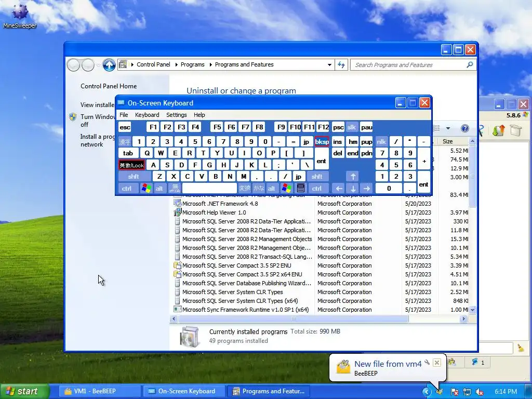Screen dimensions: 532x399
Task: Click the down arrow key on keyboard
Action: pyautogui.click(x=353, y=188)
